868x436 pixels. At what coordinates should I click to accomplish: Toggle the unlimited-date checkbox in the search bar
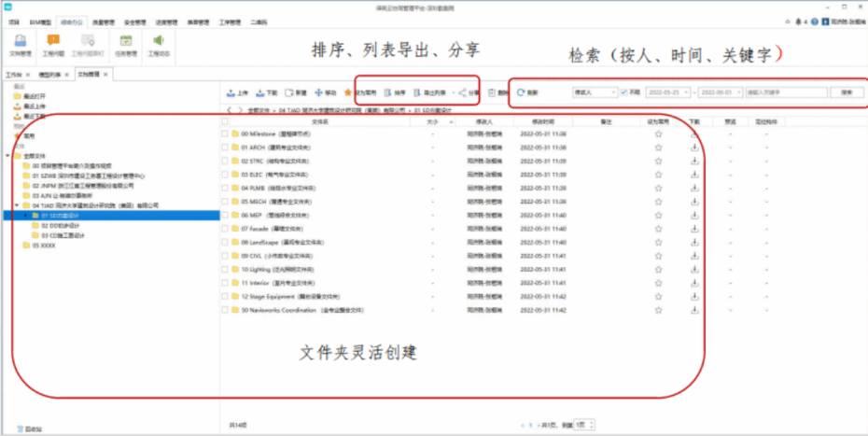[623, 92]
